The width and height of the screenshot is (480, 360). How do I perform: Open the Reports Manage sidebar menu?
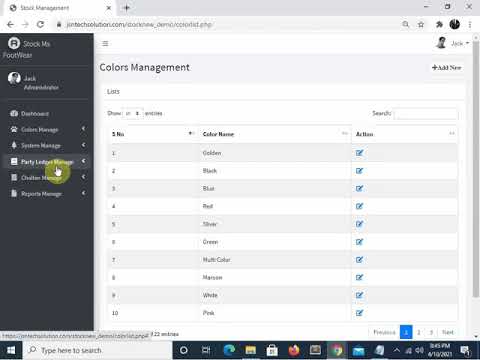pyautogui.click(x=47, y=194)
